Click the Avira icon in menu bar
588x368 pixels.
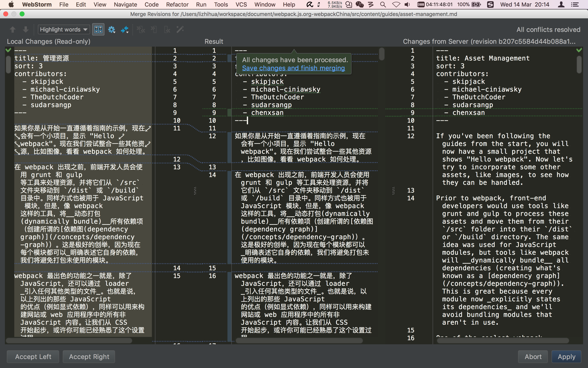pos(310,4)
